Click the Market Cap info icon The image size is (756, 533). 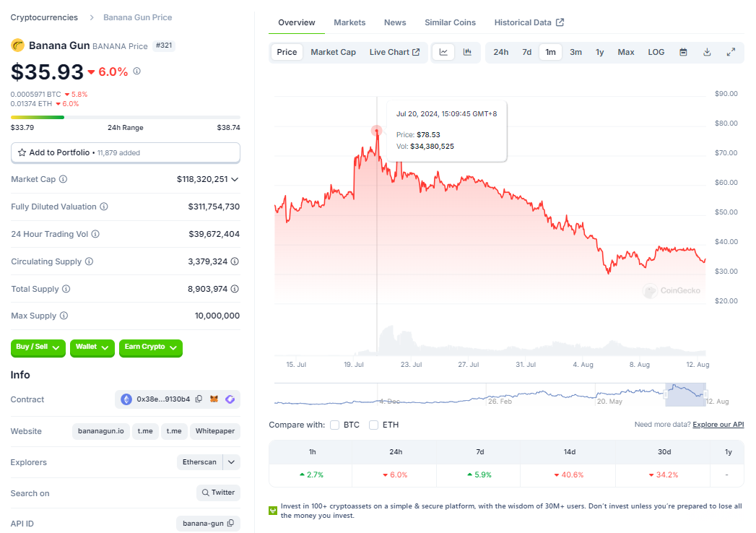coord(63,179)
